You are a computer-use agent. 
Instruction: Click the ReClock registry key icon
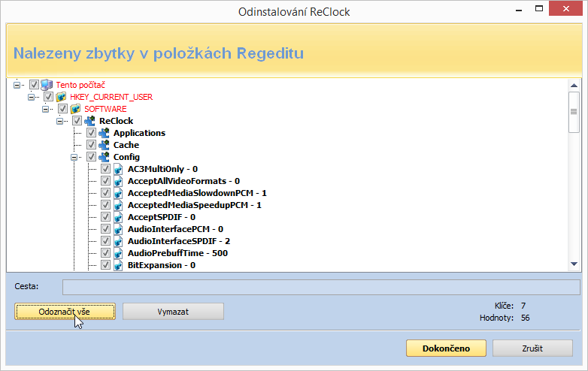coord(89,121)
